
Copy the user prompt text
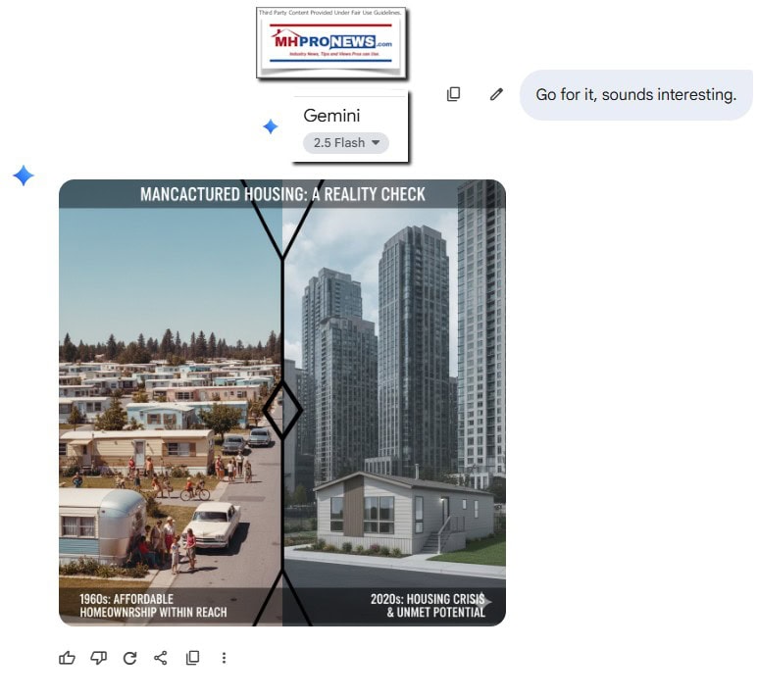453,94
